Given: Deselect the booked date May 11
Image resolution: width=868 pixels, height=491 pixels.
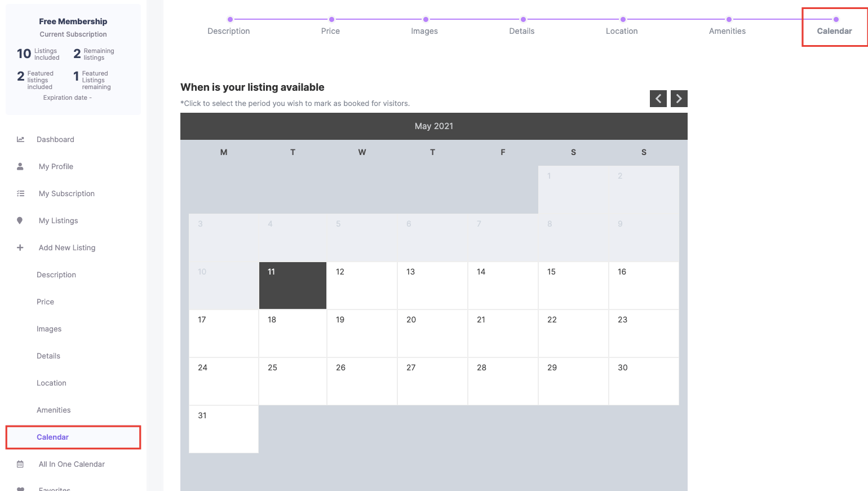Looking at the screenshot, I should point(292,285).
